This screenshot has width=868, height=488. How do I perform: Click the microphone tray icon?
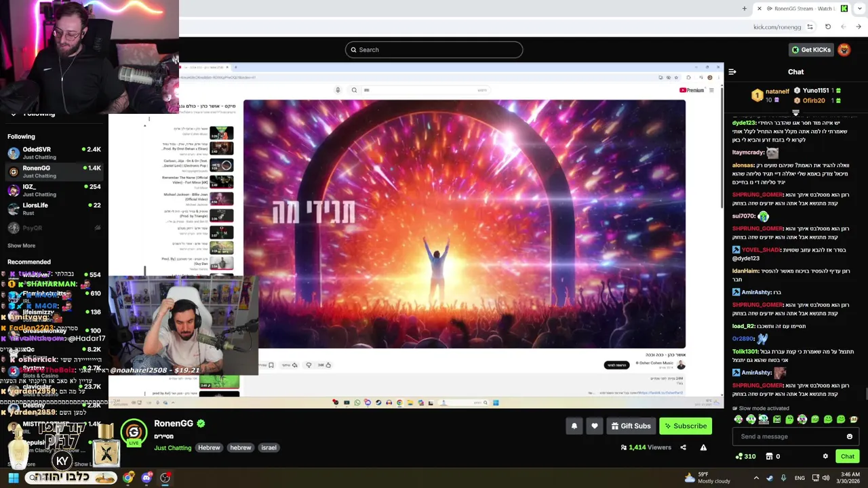783,478
